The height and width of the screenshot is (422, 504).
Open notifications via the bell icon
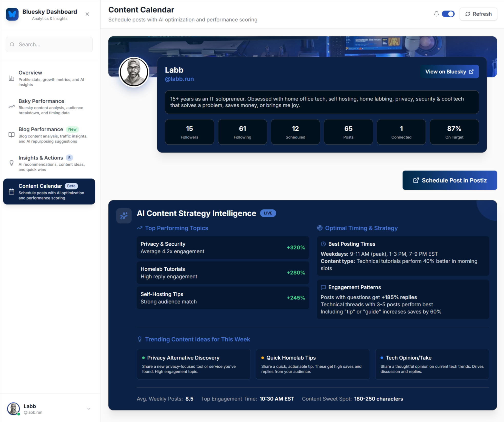(x=436, y=14)
